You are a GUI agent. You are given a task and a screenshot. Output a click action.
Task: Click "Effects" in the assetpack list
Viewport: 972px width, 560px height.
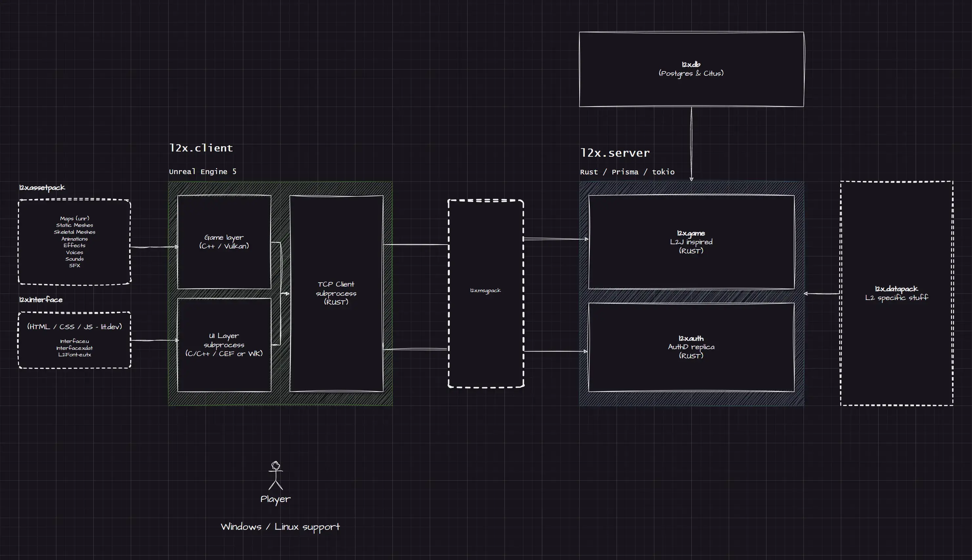pyautogui.click(x=75, y=245)
